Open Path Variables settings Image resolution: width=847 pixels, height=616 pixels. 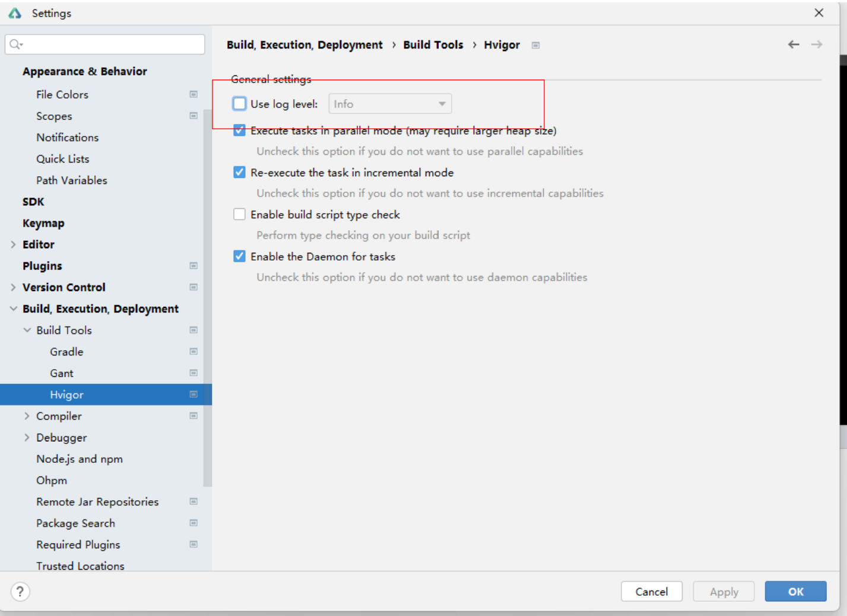pos(72,180)
